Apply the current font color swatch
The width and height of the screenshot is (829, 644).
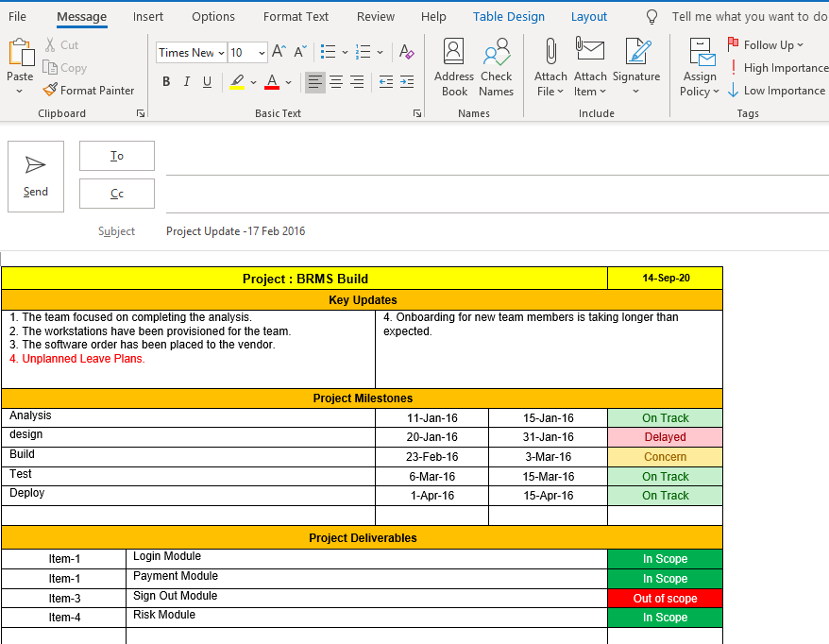tap(270, 82)
